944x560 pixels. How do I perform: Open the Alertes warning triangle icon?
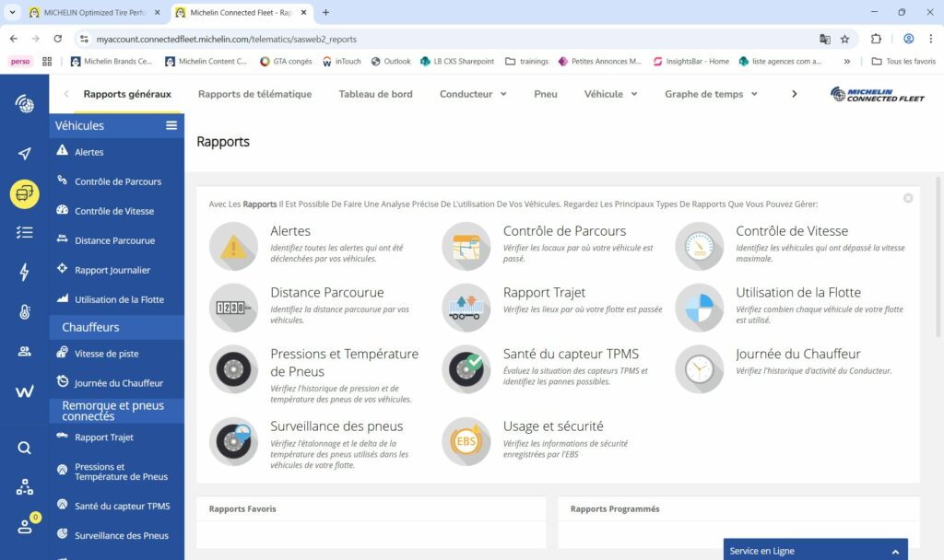[233, 246]
